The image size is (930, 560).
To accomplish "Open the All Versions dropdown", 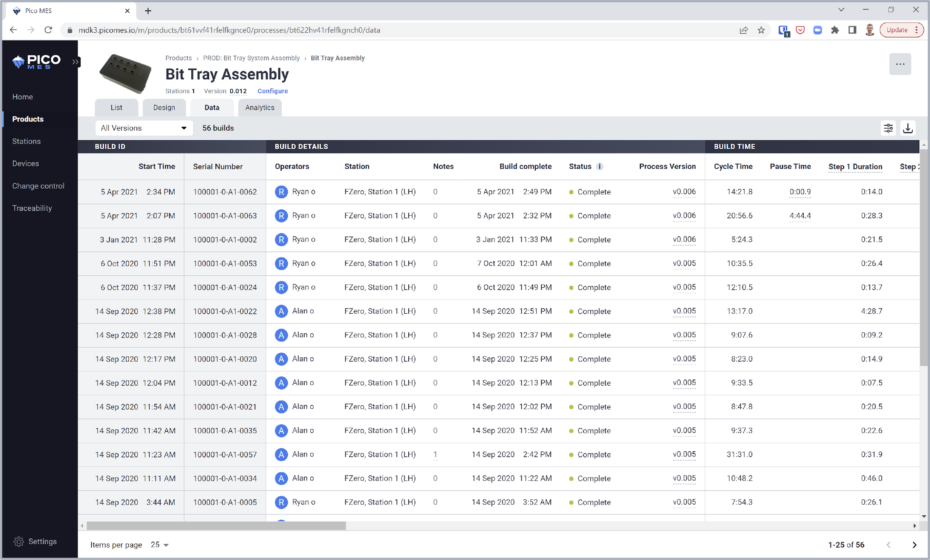I will [144, 128].
